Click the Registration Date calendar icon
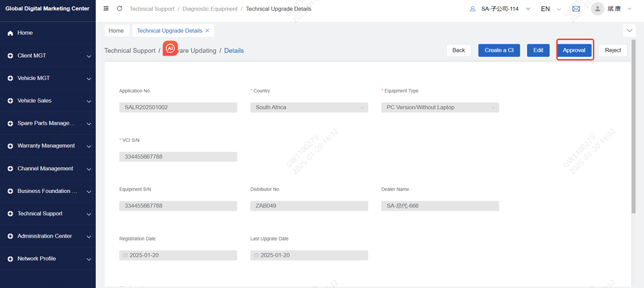The image size is (644, 288). (126, 256)
